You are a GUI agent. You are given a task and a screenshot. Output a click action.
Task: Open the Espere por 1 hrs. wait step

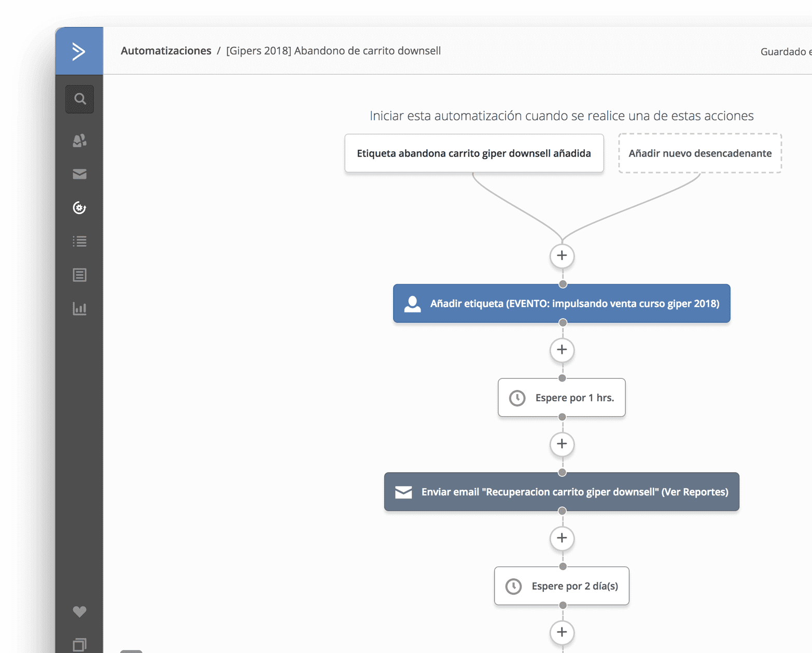[562, 398]
